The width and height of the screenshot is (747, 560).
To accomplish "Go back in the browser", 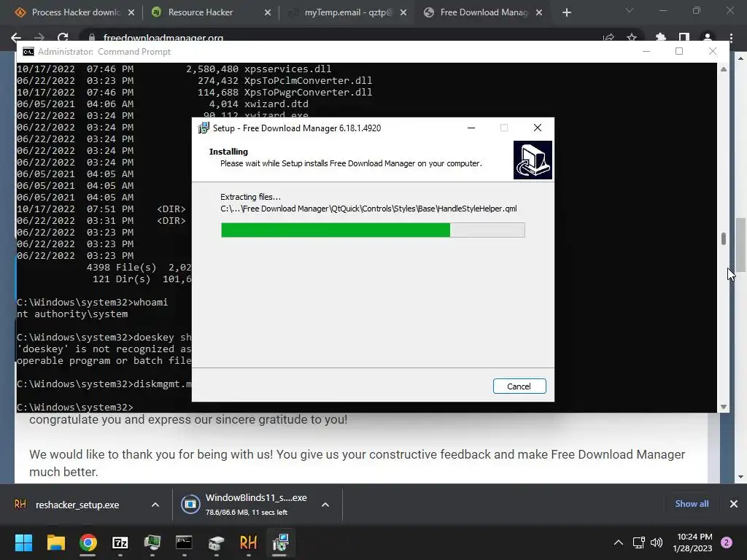I will pyautogui.click(x=16, y=37).
